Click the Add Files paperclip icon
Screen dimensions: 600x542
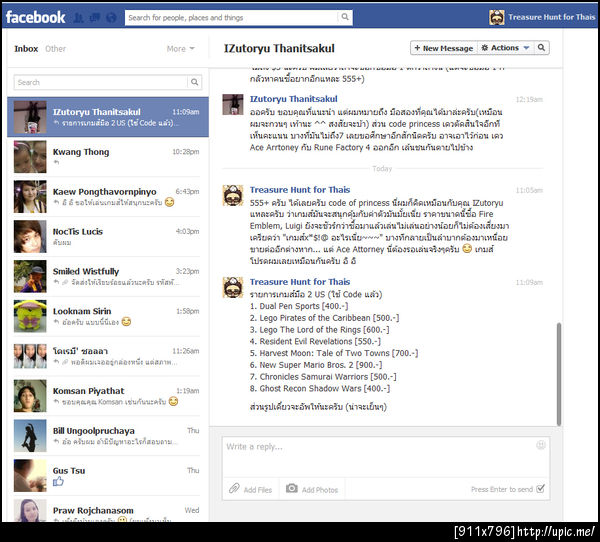pyautogui.click(x=234, y=488)
